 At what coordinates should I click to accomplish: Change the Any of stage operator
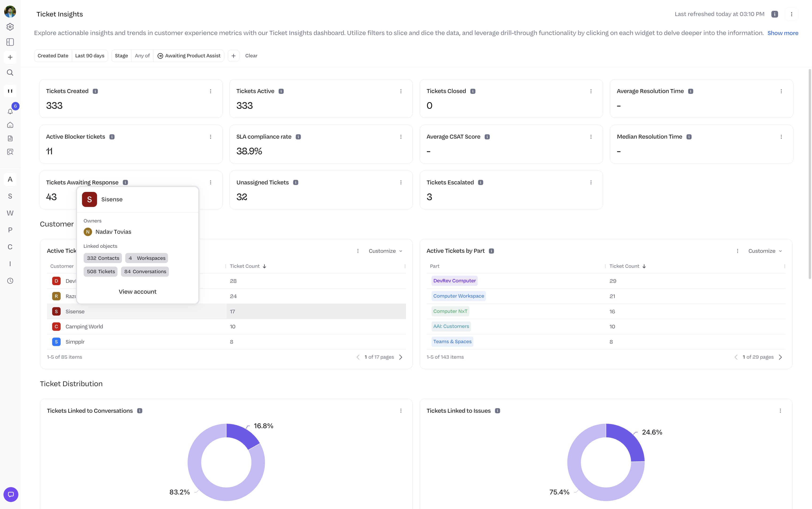[x=142, y=55]
